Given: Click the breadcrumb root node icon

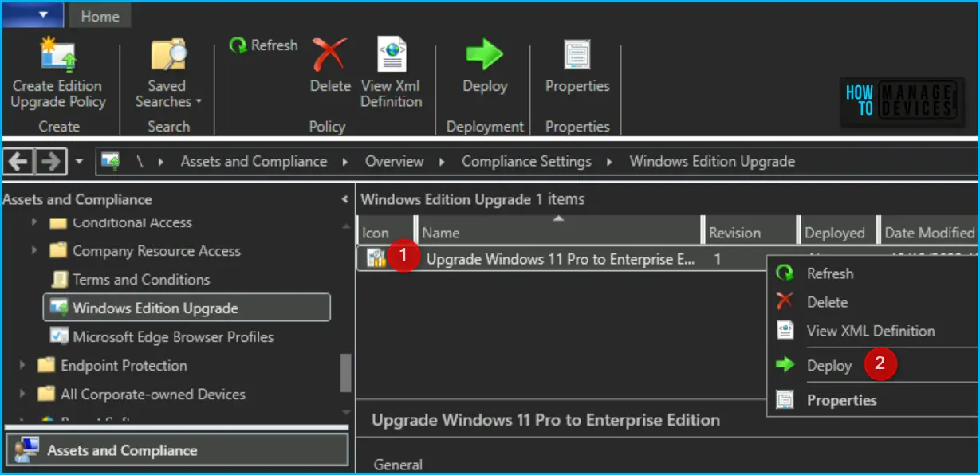Looking at the screenshot, I should tap(109, 162).
